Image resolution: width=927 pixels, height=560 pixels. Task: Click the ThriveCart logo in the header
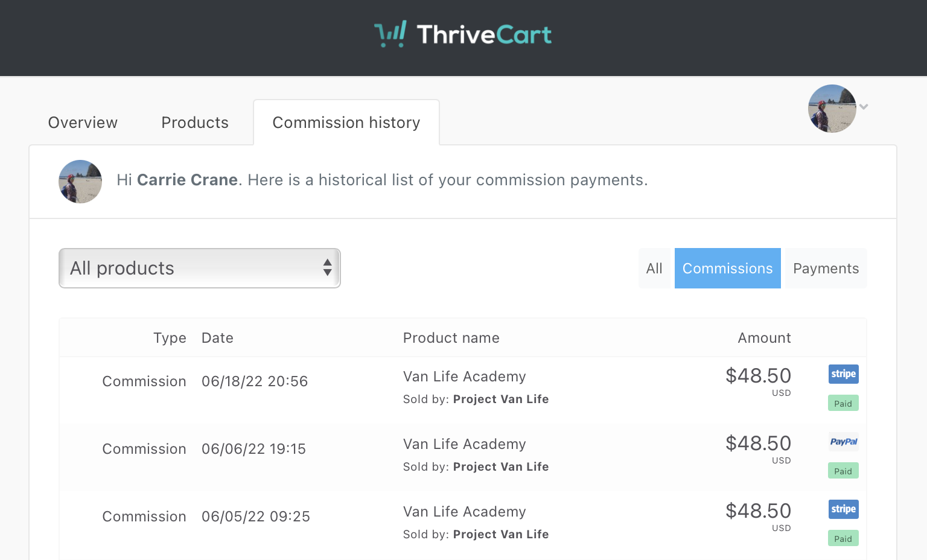tap(463, 34)
